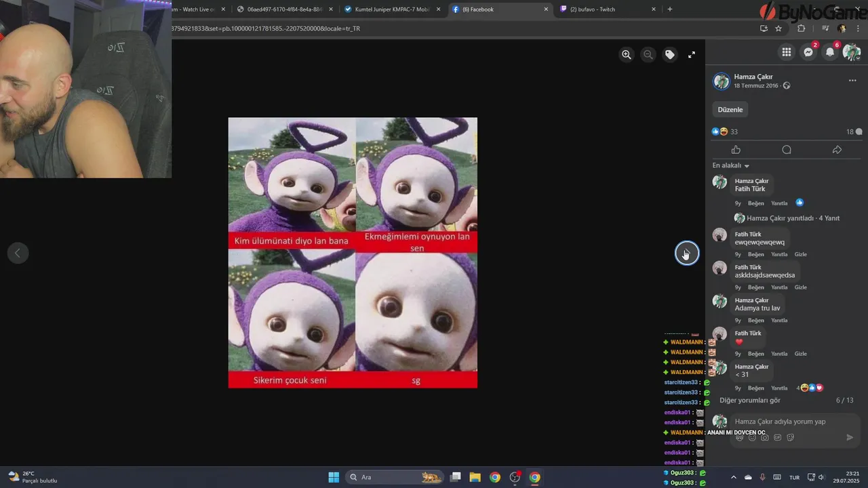
Task: Click the browser address bar URL
Action: tap(266, 28)
